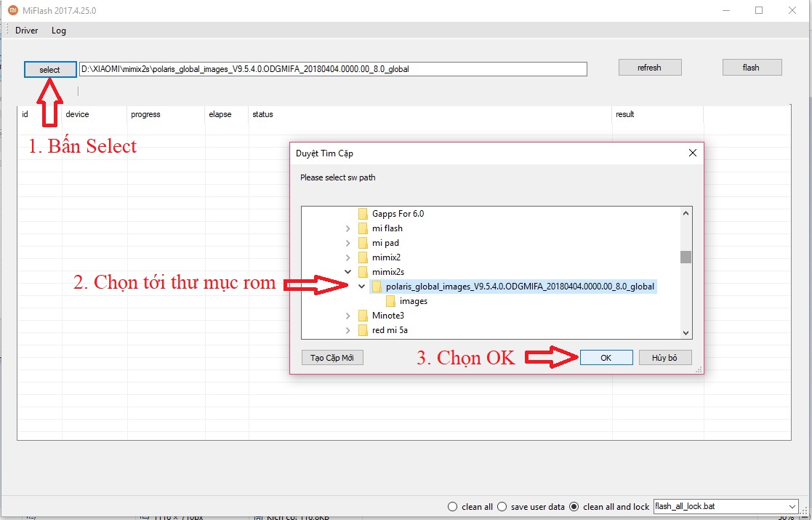The width and height of the screenshot is (812, 520).
Task: Expand the mi pad folder
Action: [x=348, y=243]
